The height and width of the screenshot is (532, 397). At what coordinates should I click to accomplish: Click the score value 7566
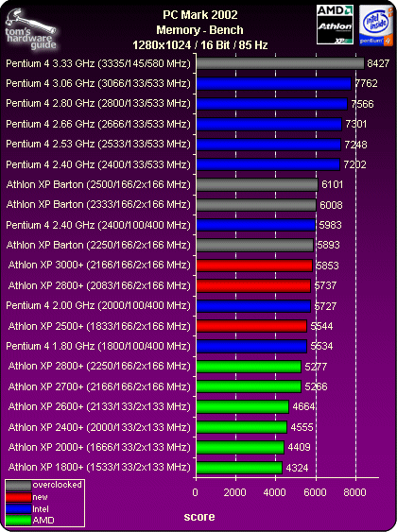pyautogui.click(x=362, y=104)
